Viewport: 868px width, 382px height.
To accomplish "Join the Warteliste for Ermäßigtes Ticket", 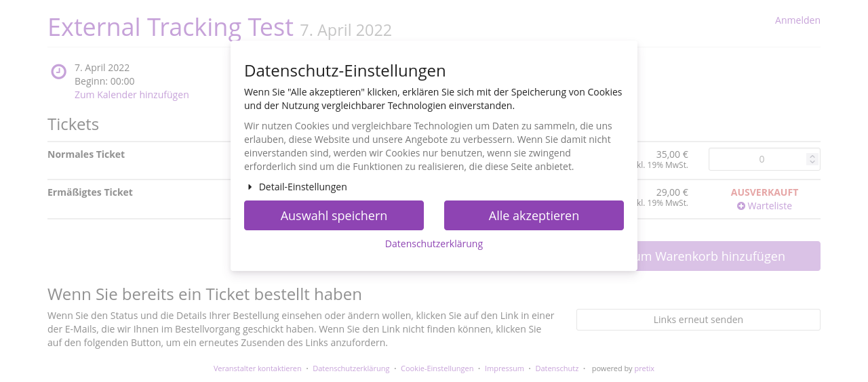I will click(x=770, y=206).
